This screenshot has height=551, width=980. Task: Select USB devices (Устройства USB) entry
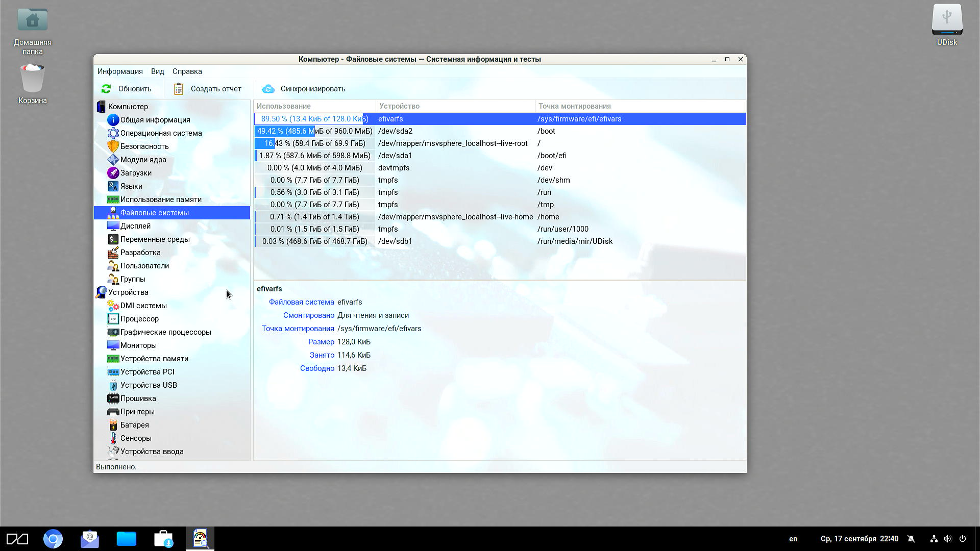tap(148, 385)
